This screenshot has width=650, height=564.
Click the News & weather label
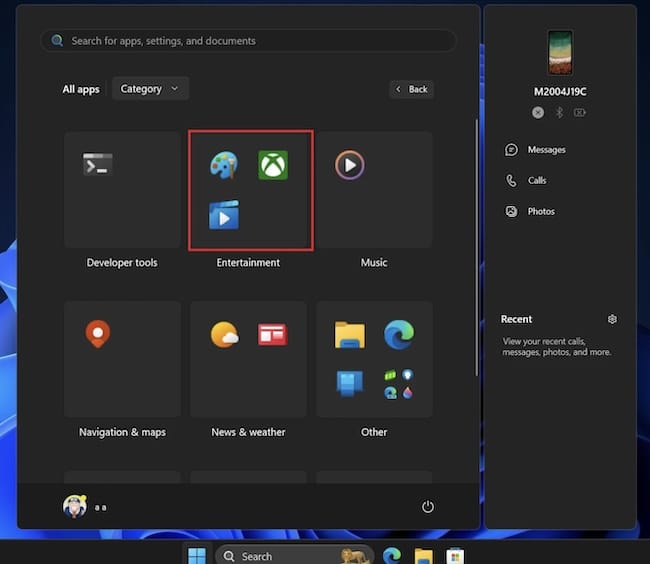click(x=248, y=432)
